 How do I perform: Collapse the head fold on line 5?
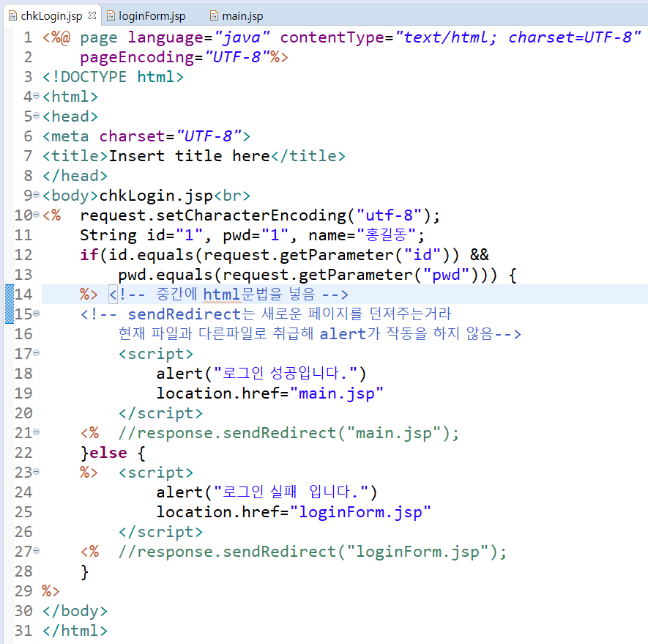[x=37, y=116]
